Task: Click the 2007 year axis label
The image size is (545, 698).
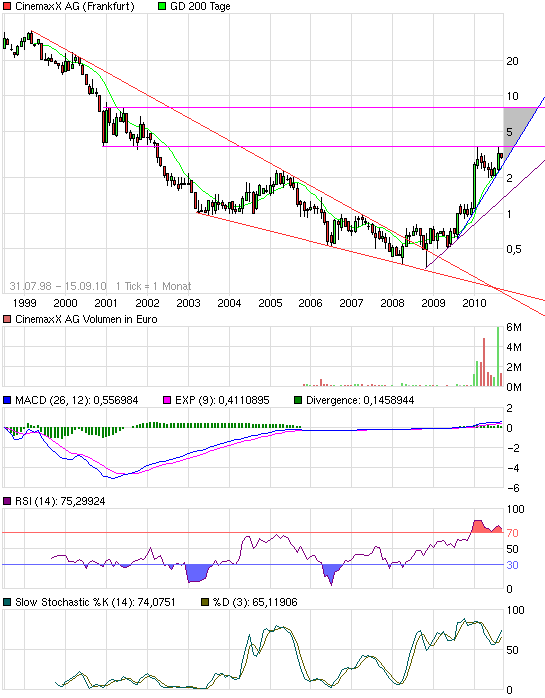Action: [351, 303]
